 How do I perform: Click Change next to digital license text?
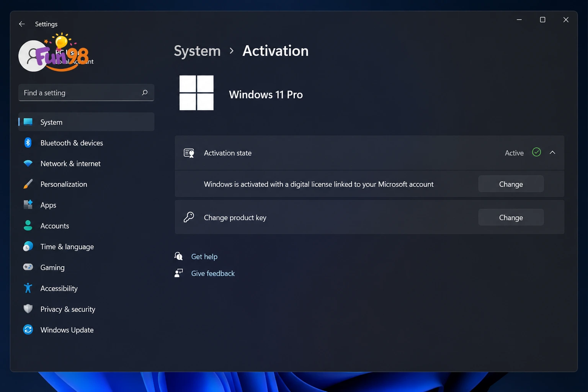click(511, 184)
